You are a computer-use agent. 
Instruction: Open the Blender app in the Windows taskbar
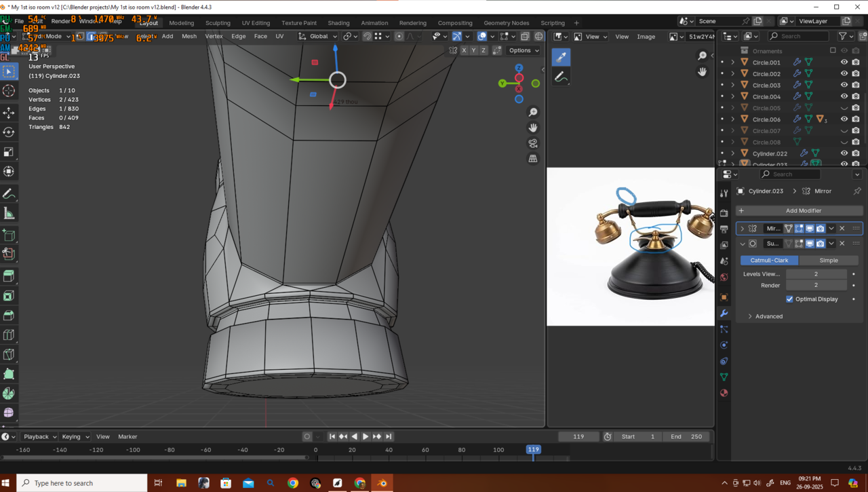coord(382,483)
